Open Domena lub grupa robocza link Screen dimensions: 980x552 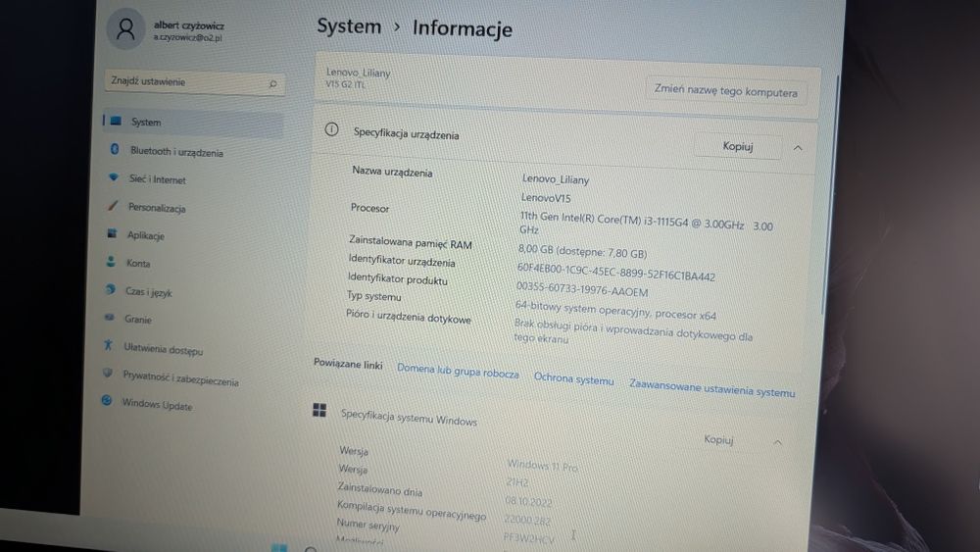458,371
